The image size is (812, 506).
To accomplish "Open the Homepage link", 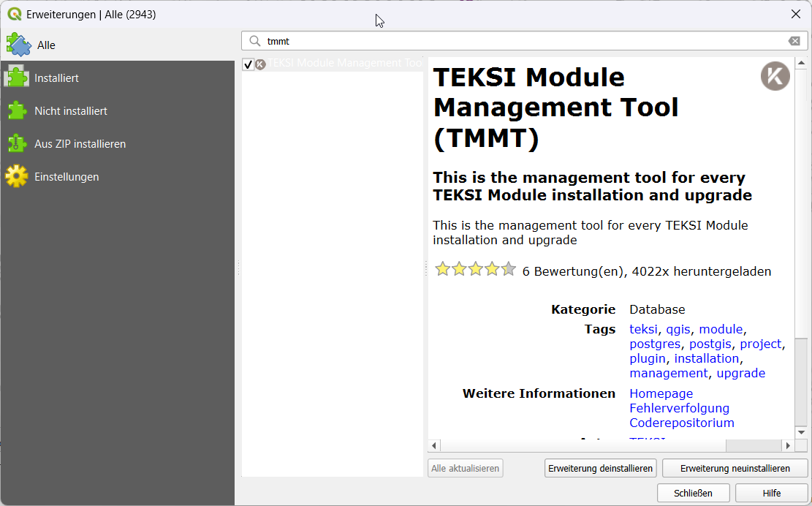I will (661, 393).
